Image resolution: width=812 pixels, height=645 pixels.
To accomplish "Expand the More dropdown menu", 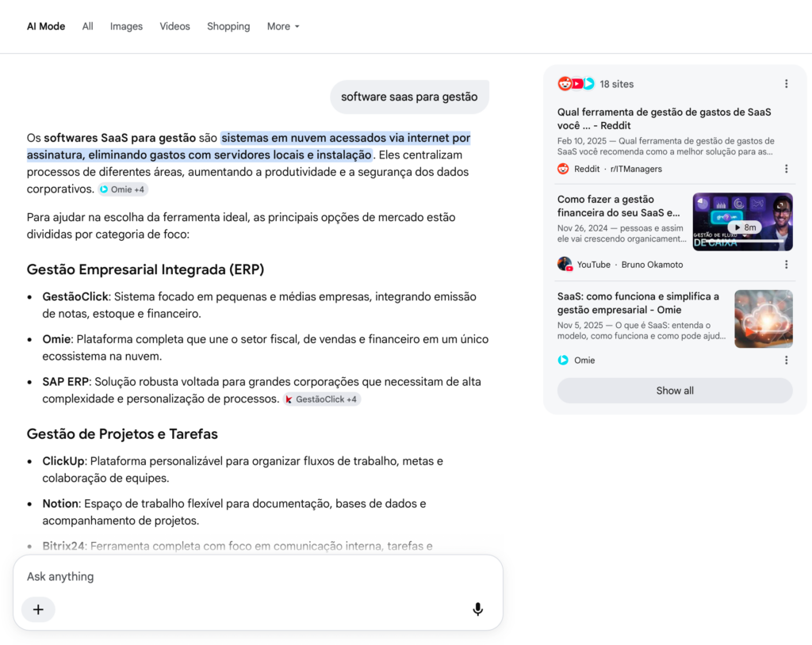I will pos(283,26).
